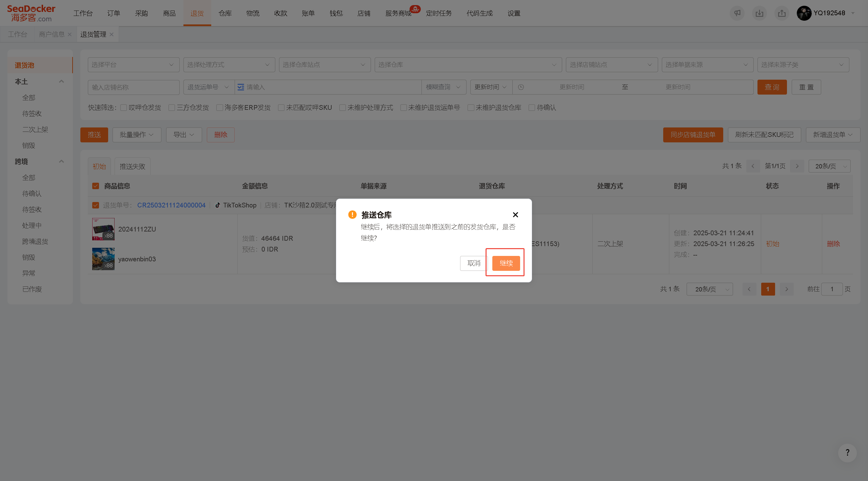Click the help question mark icon
Screen dimensions: 868x481
(x=847, y=453)
